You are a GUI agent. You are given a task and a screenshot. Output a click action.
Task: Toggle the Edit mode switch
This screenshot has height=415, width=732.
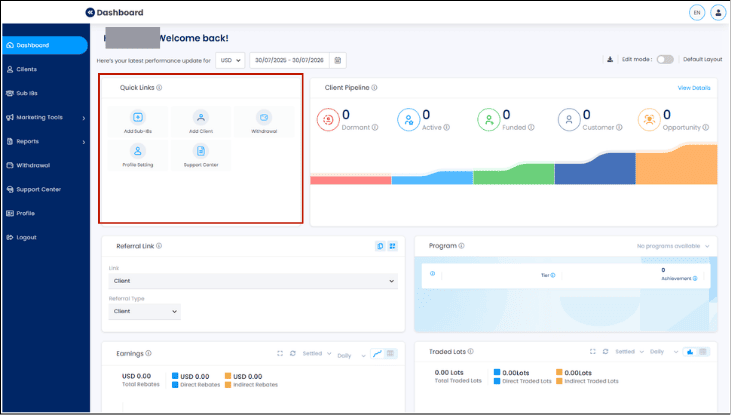(665, 59)
